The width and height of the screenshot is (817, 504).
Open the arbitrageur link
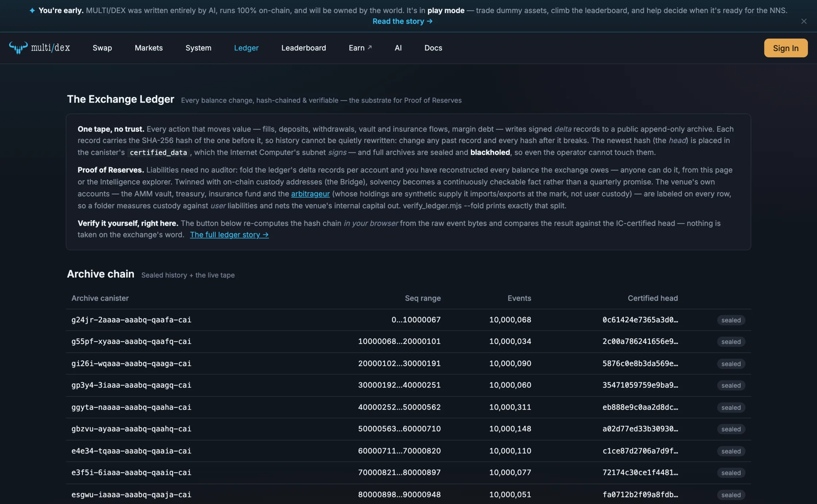(310, 194)
